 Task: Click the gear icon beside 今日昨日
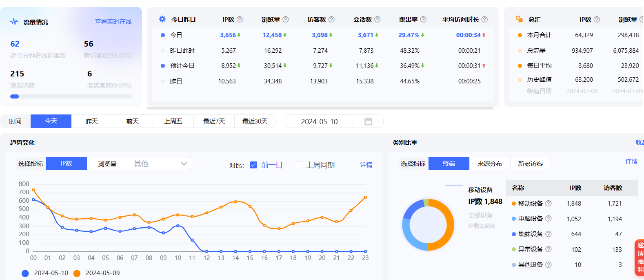[162, 19]
